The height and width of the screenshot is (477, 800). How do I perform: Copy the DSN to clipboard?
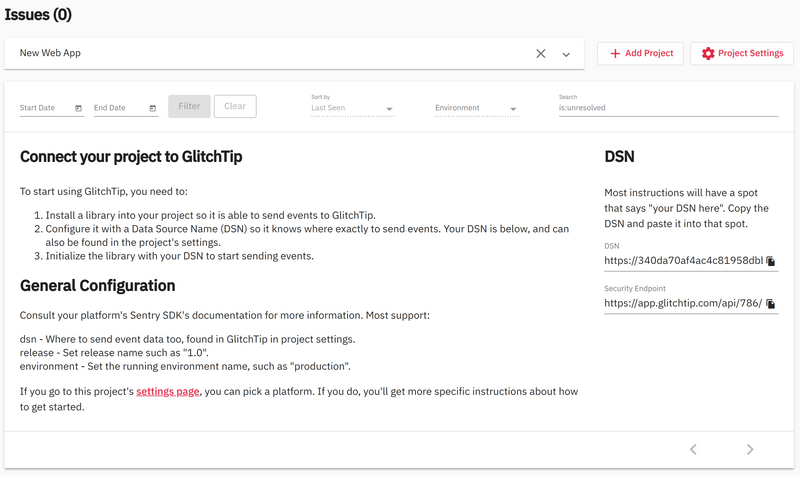point(771,261)
